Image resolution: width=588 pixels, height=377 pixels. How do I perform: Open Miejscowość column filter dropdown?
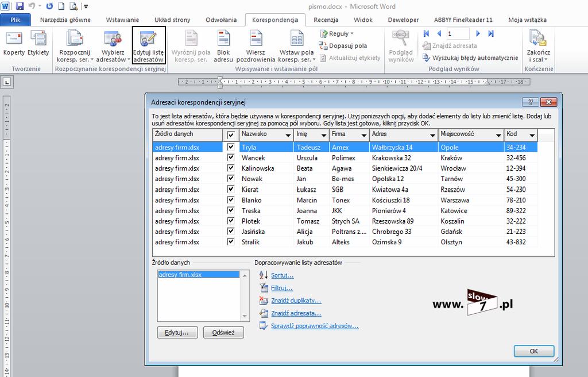[498, 135]
